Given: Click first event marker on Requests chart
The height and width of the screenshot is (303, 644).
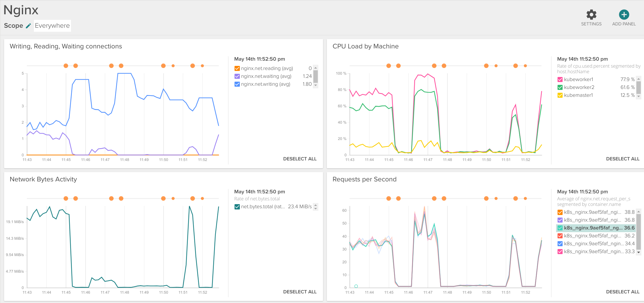Looking at the screenshot, I should tap(388, 199).
